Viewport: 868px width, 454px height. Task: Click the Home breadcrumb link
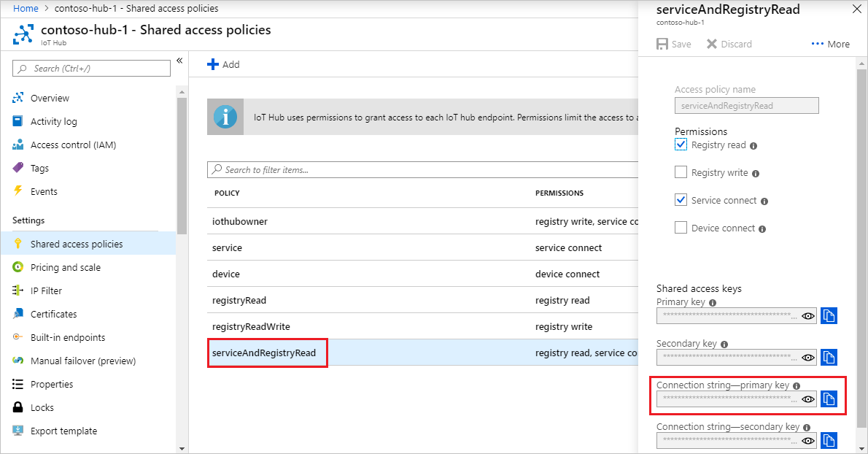[26, 8]
